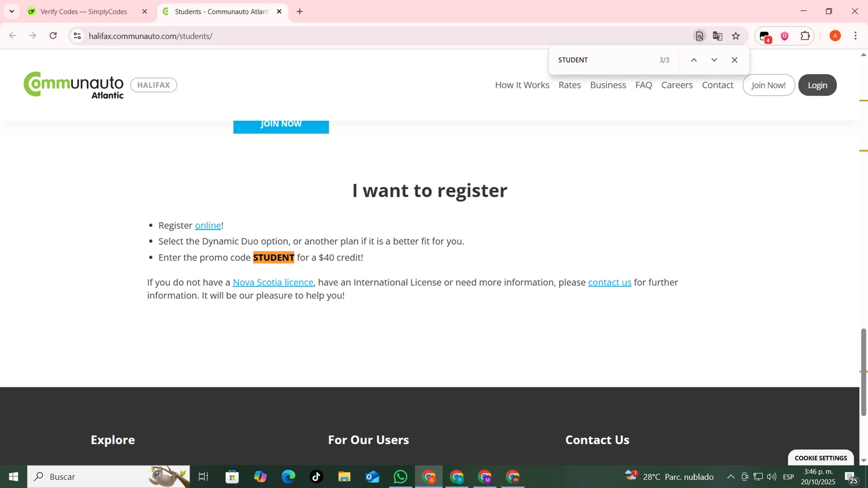Click the browser reload icon
The height and width of the screenshot is (488, 868).
click(53, 36)
